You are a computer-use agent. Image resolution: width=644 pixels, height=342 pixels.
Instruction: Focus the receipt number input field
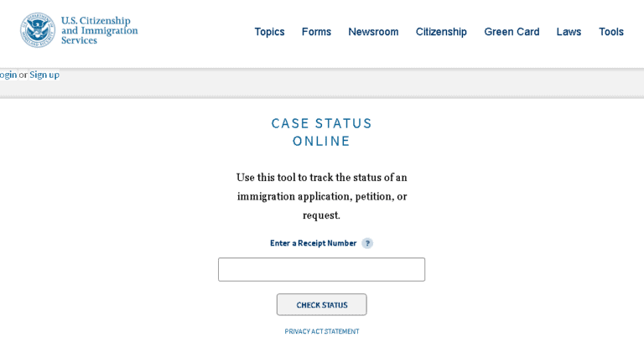point(322,269)
